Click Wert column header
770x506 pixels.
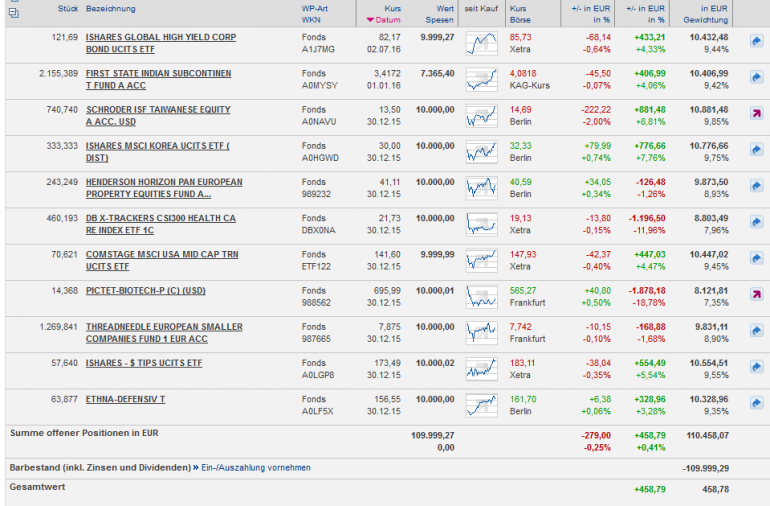pyautogui.click(x=445, y=9)
